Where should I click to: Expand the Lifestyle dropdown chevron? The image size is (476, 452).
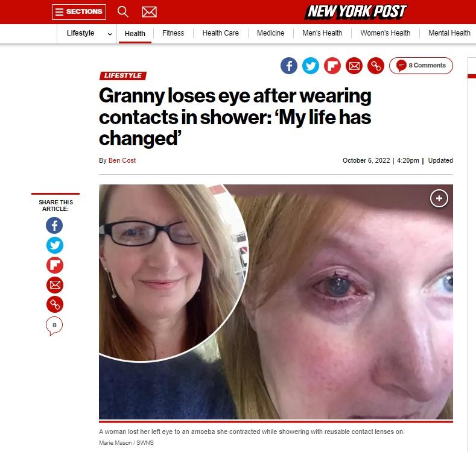click(110, 34)
